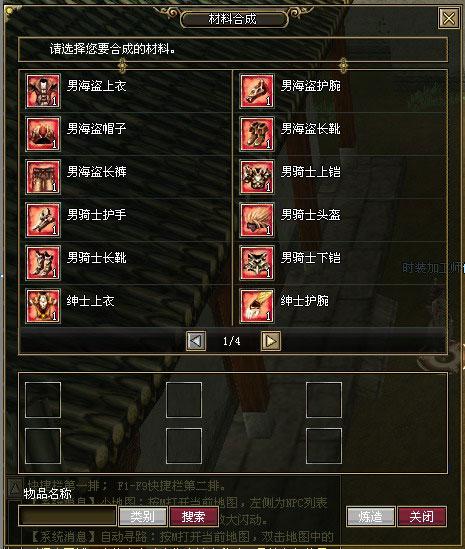
Task: Choose the 绅士护腕 item icon
Action: 257,306
